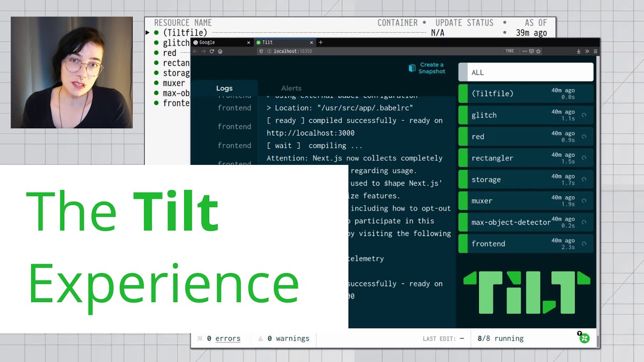Trigger update for storage resource
This screenshot has height=362, width=644.
coord(584,179)
